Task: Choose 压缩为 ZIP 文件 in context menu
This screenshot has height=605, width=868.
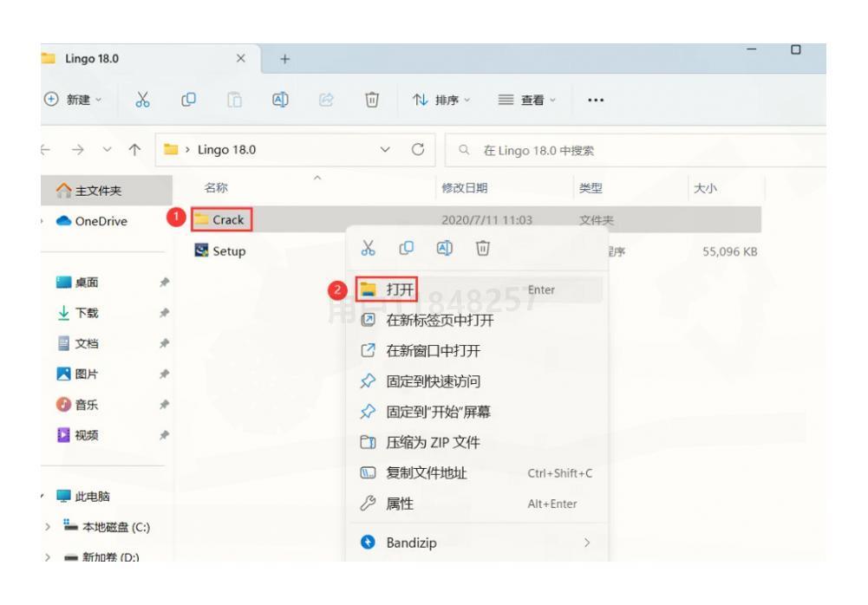Action: pyautogui.click(x=479, y=442)
